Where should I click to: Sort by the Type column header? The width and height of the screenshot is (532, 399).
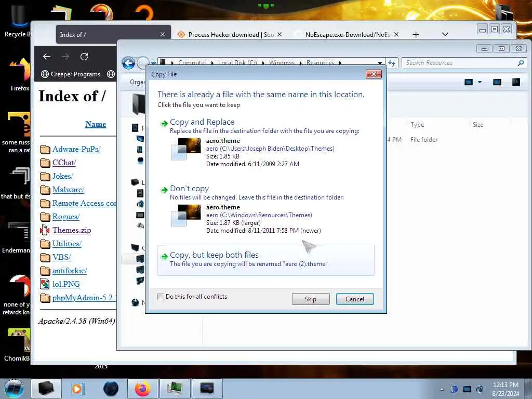coord(417,125)
